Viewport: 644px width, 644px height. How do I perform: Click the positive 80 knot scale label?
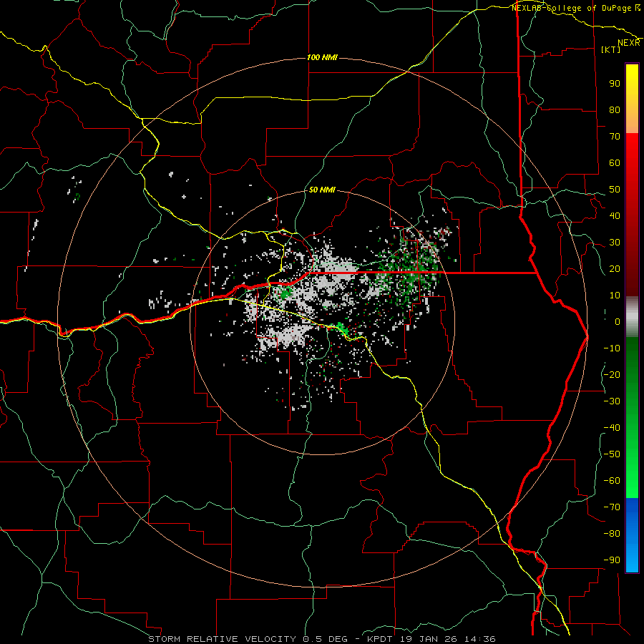[x=615, y=109]
